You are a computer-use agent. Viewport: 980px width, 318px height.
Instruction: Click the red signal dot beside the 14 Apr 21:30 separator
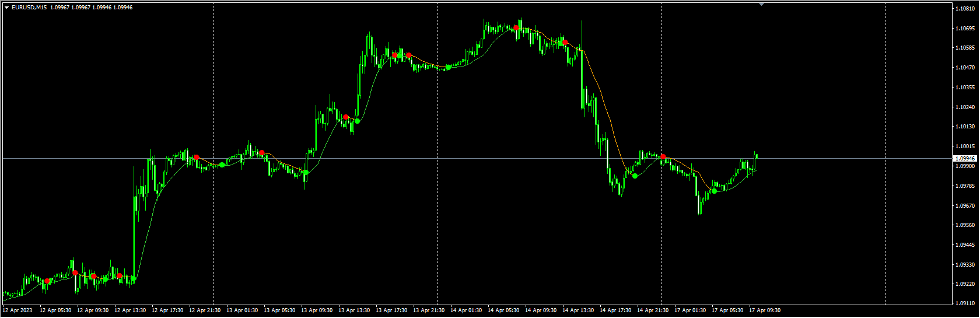(x=663, y=156)
